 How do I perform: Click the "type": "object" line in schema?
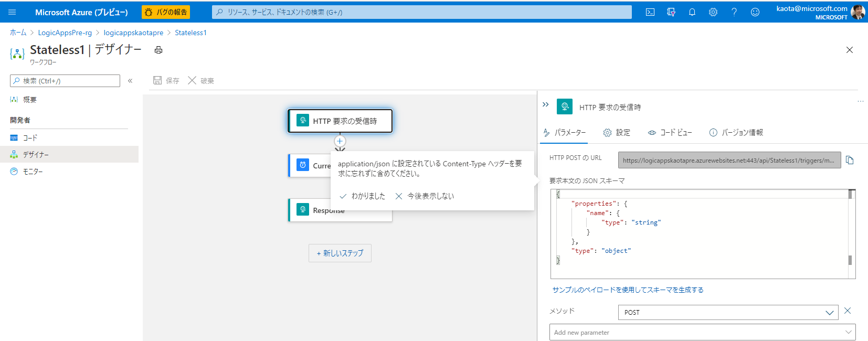pyautogui.click(x=601, y=251)
